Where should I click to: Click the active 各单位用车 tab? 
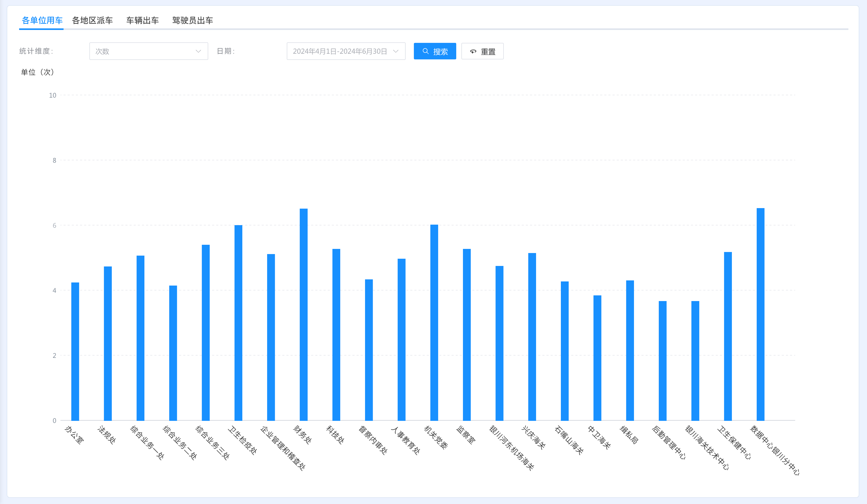42,21
